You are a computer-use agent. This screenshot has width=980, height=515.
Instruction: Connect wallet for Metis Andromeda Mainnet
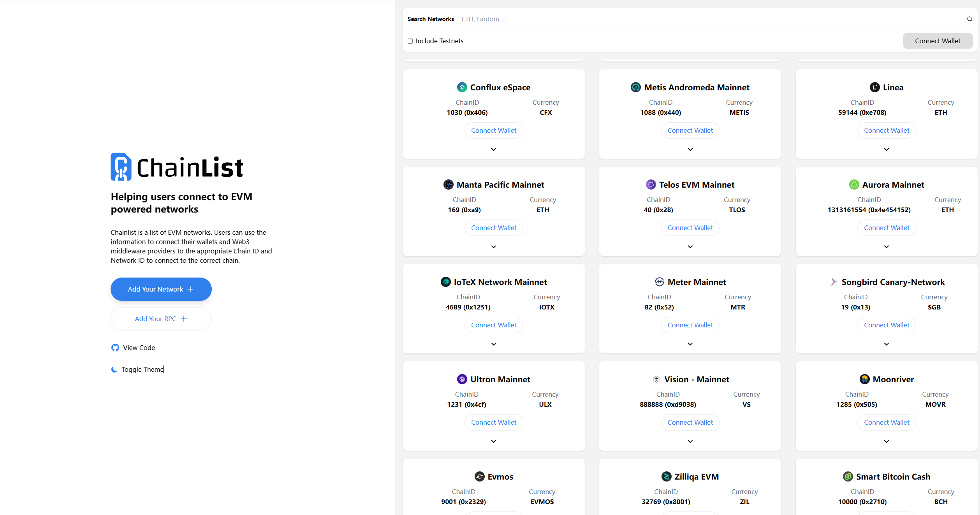[x=690, y=130]
